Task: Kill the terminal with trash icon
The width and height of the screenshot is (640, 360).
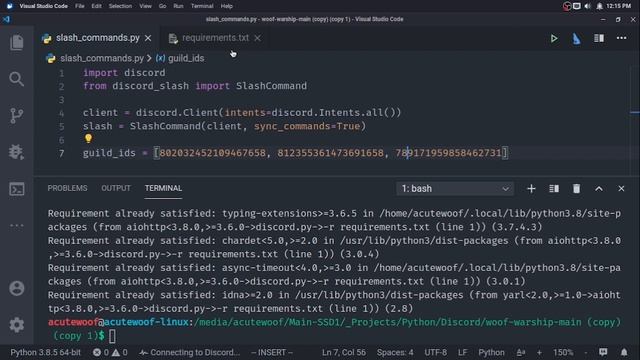Action: tap(576, 189)
